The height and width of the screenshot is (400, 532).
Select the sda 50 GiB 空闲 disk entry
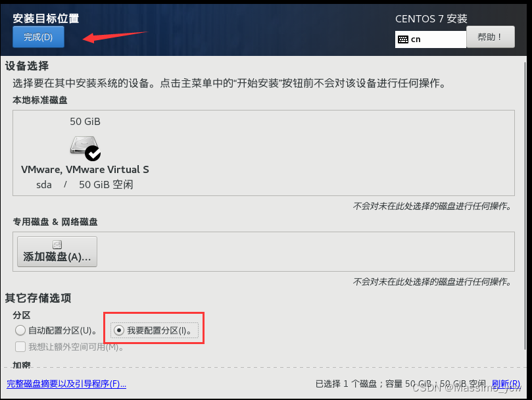[x=85, y=153]
